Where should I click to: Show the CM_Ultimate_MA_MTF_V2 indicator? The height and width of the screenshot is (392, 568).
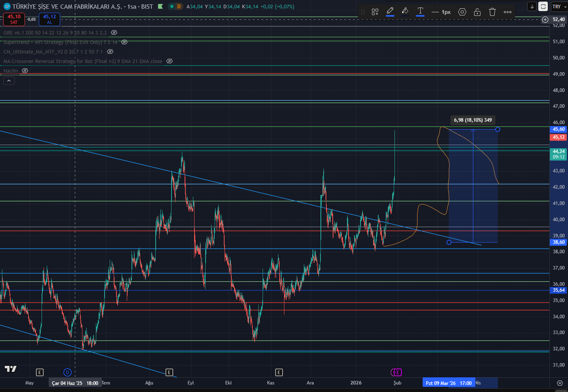110,52
